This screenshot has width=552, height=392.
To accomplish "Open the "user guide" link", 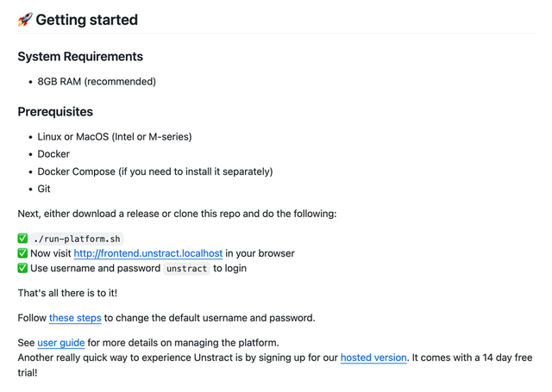I will pyautogui.click(x=60, y=343).
